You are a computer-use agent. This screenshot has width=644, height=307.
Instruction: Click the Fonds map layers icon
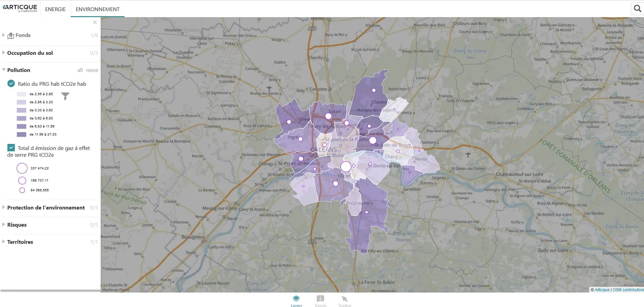point(11,35)
